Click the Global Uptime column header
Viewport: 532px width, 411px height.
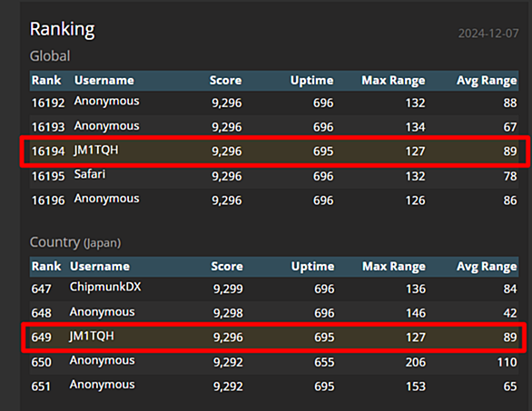point(311,81)
